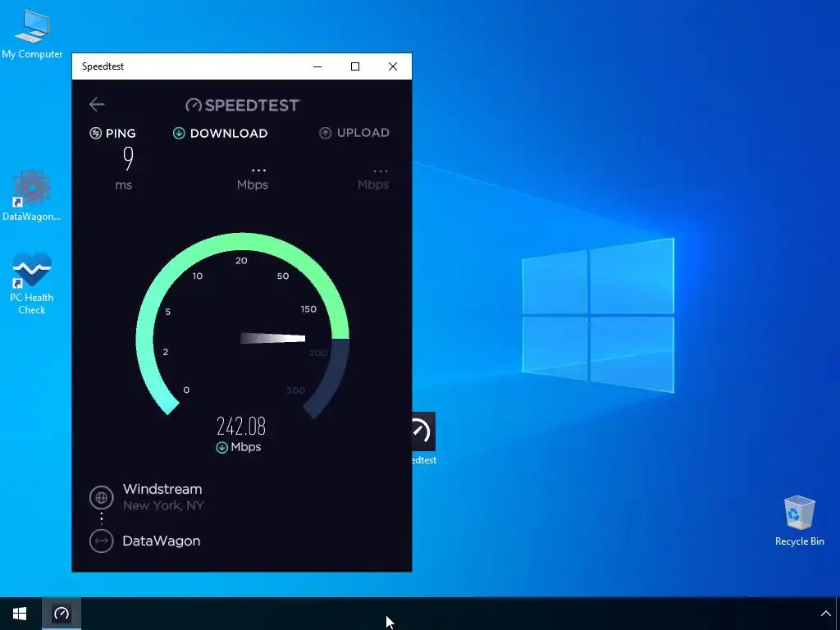This screenshot has height=630, width=840.
Task: Click the ping value 9
Action: [x=128, y=158]
